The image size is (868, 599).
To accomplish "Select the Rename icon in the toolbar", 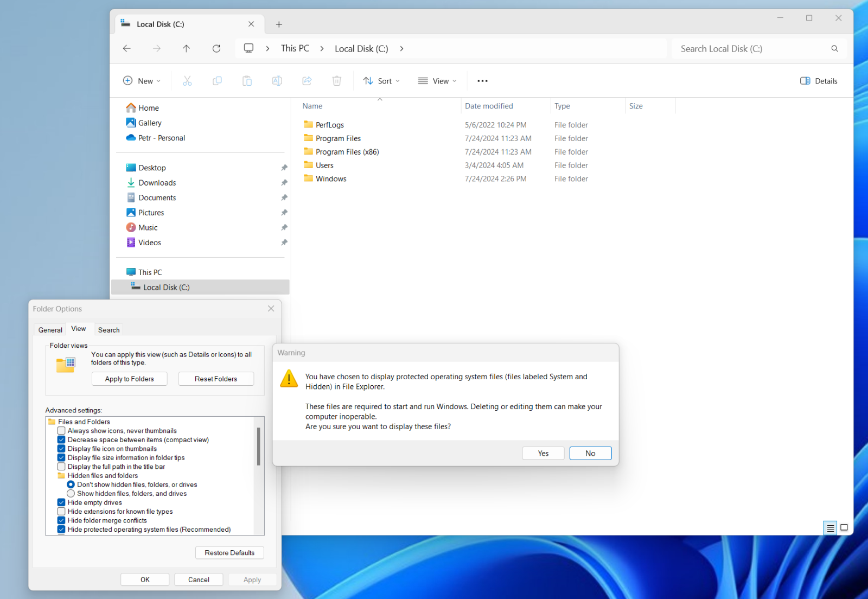I will [x=277, y=80].
